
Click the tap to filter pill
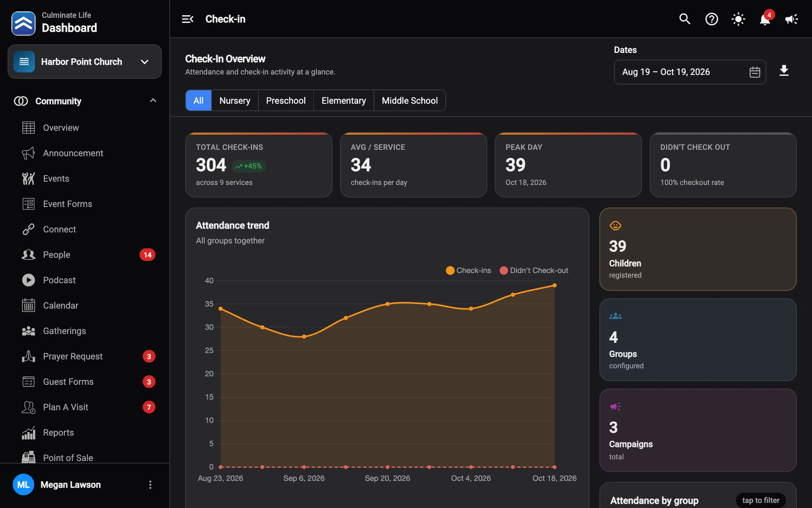coord(760,500)
